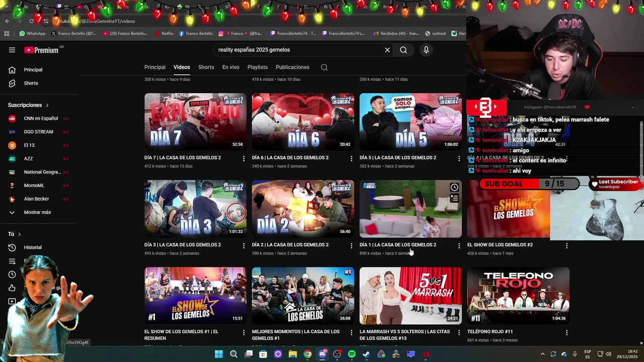
Task: Click the magnifier search button beside the query
Action: [404, 50]
